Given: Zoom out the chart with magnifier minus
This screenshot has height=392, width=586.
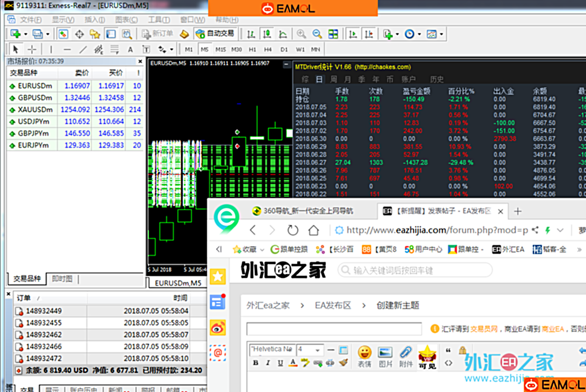Looking at the screenshot, I should point(317,34).
